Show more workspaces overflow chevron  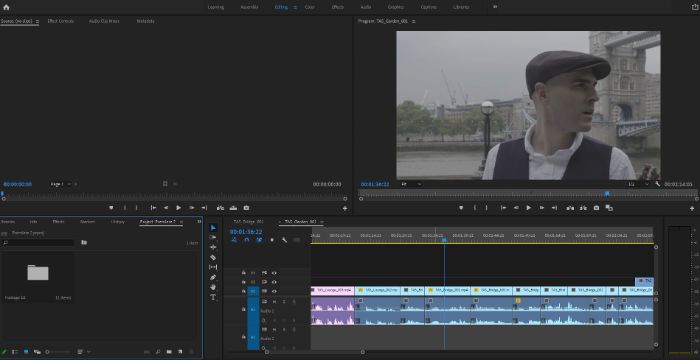[x=495, y=7]
